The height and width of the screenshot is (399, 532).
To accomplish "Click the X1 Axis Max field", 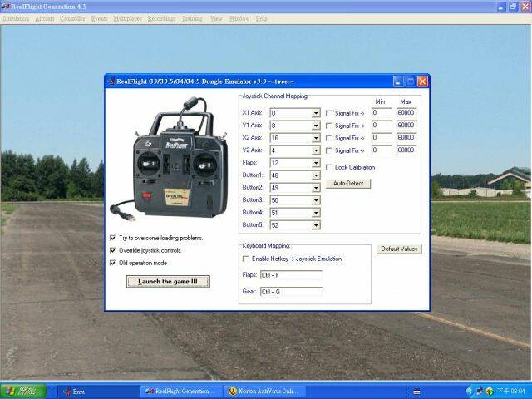I will 406,113.
